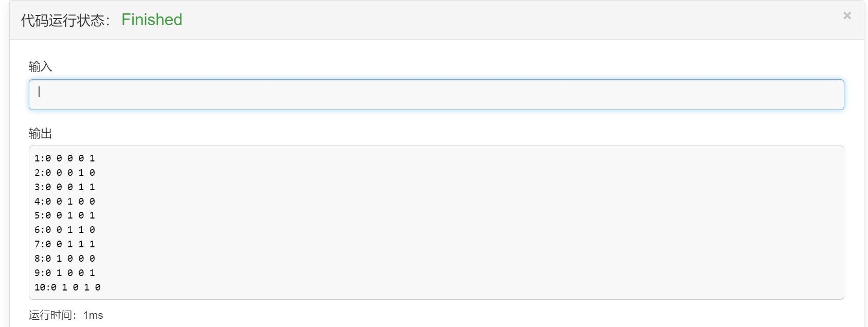Click the 输入 label above the field
This screenshot has width=868, height=327.
coord(40,66)
